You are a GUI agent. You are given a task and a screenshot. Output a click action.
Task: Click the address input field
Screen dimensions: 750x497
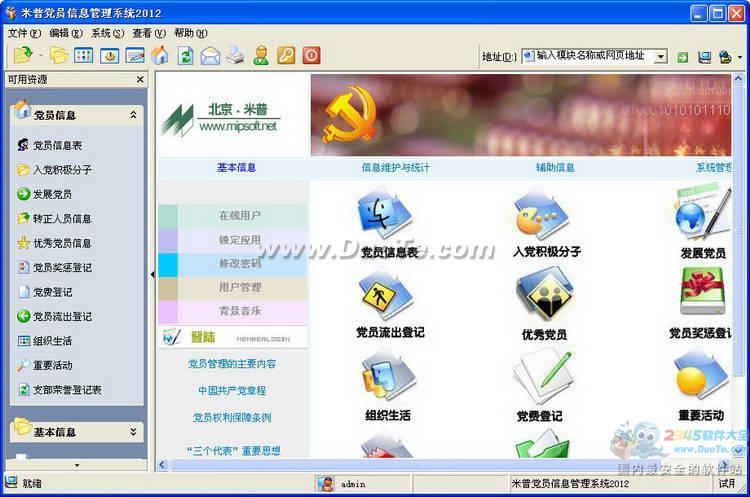click(593, 57)
